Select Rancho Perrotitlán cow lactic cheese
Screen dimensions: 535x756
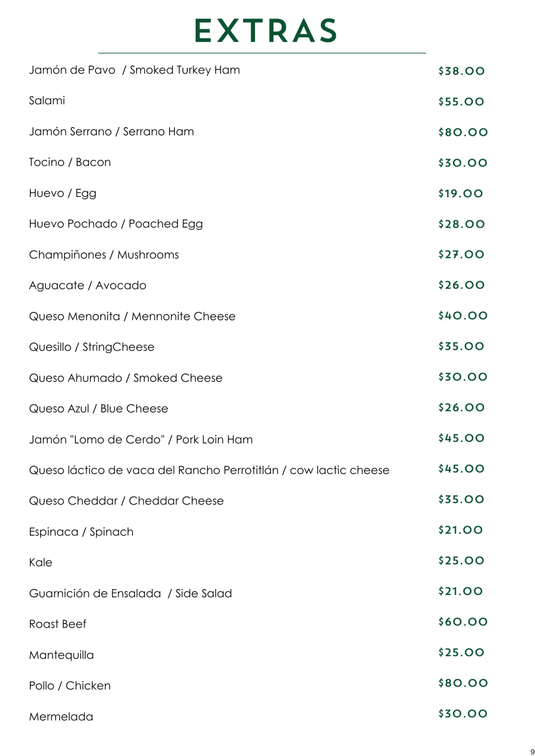coord(209,470)
